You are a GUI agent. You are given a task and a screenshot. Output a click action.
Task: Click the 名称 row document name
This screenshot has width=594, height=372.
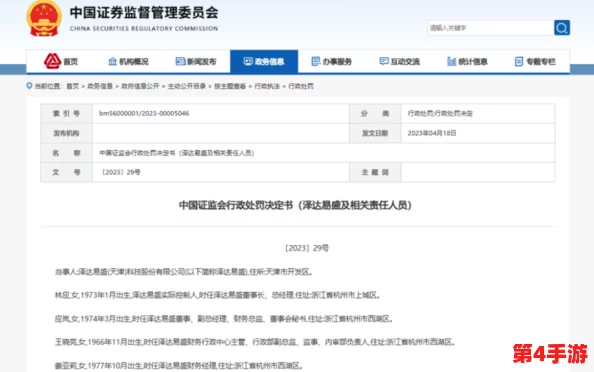[x=177, y=153]
